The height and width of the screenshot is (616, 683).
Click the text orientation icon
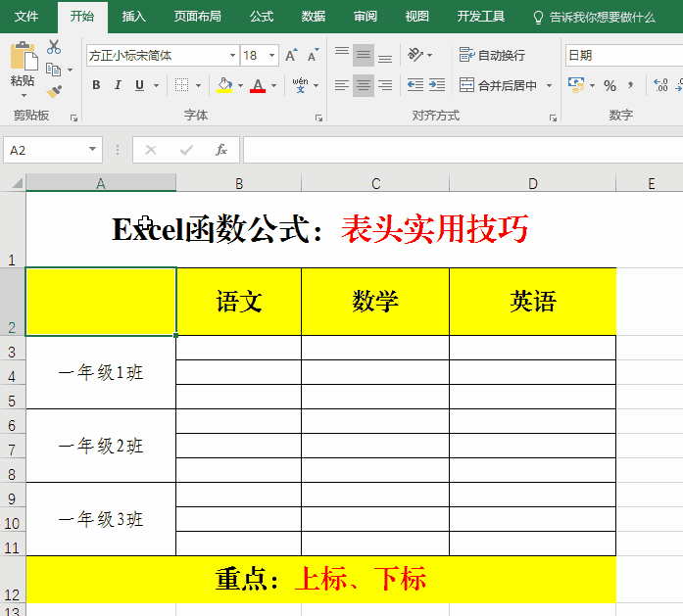415,55
